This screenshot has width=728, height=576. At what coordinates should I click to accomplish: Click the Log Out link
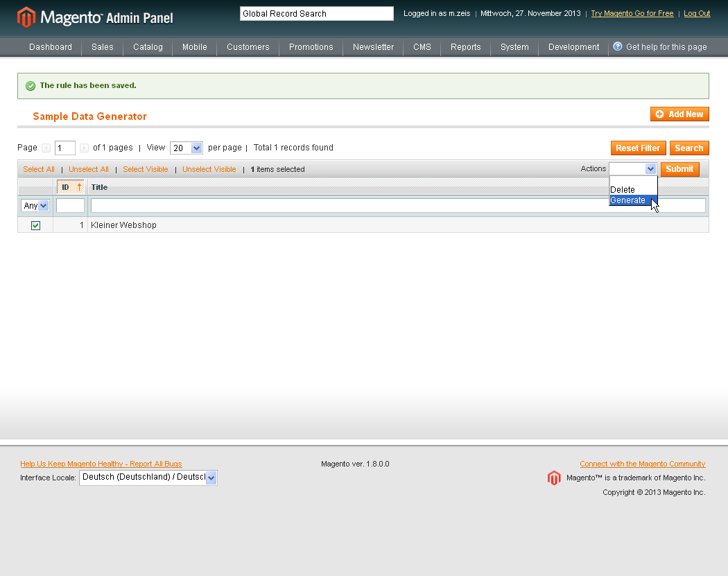(697, 14)
